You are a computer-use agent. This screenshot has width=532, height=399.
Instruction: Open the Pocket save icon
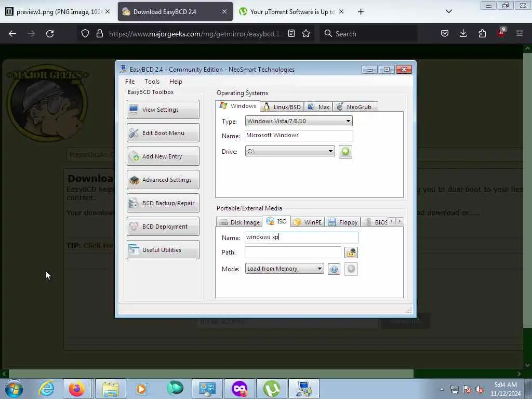click(445, 34)
